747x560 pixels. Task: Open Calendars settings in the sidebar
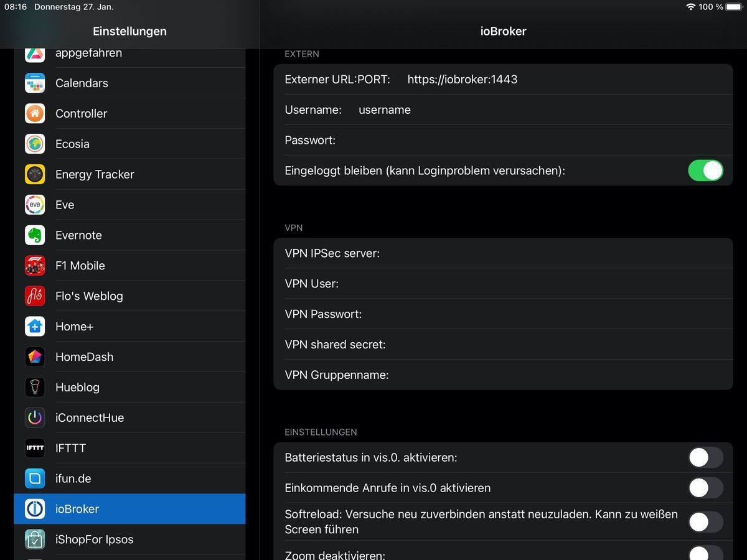click(x=129, y=83)
